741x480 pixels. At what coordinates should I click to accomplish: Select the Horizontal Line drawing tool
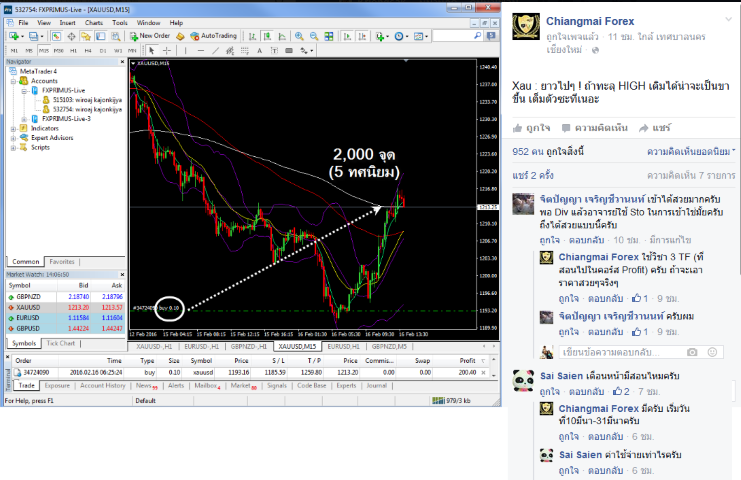pos(201,51)
